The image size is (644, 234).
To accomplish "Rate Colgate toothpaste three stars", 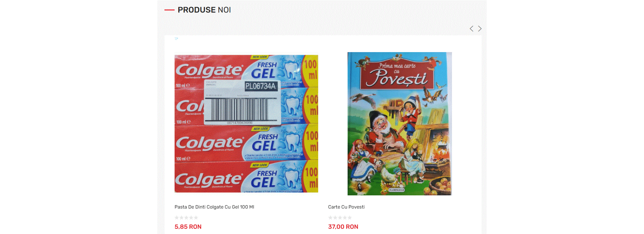I will click(186, 217).
